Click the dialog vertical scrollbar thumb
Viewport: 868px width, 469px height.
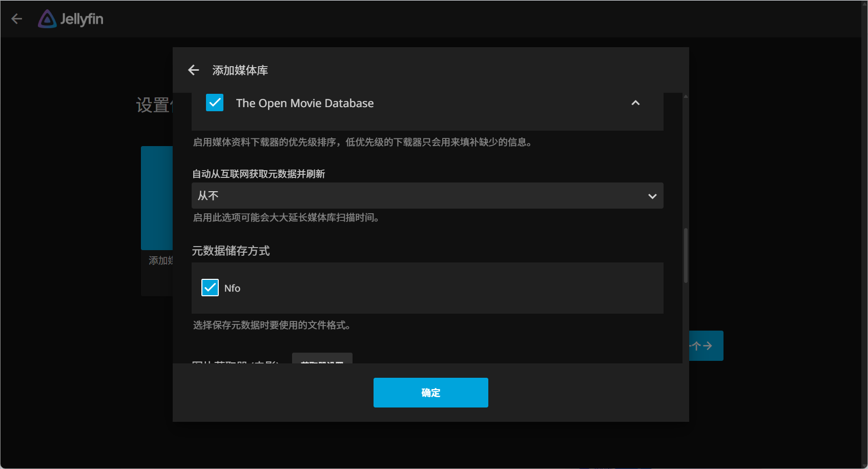pos(686,255)
